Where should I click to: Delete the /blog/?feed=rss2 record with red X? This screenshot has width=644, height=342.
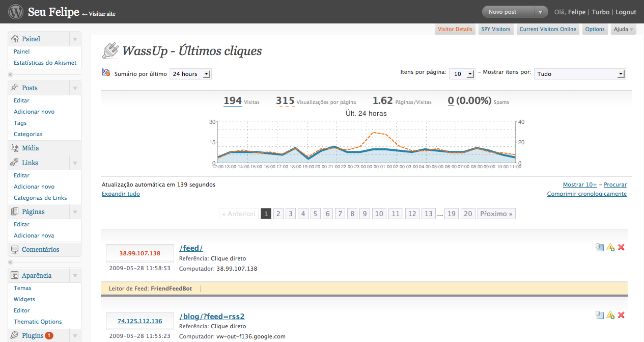click(x=621, y=315)
